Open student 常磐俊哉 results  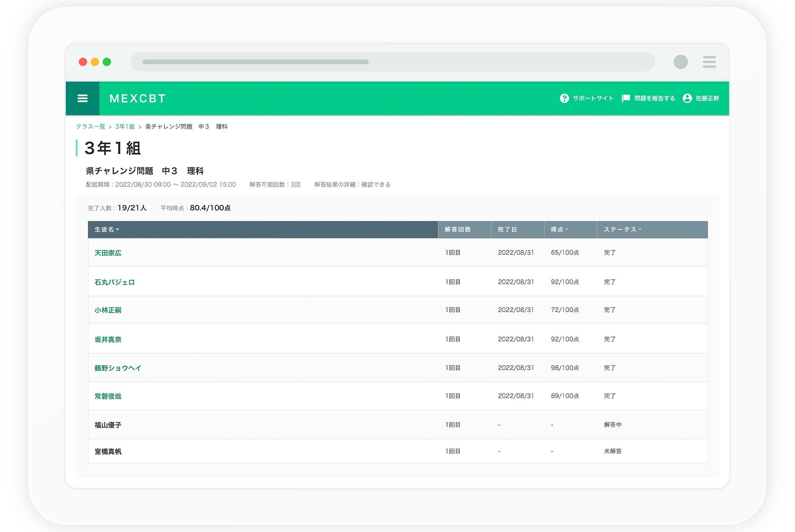tap(108, 396)
